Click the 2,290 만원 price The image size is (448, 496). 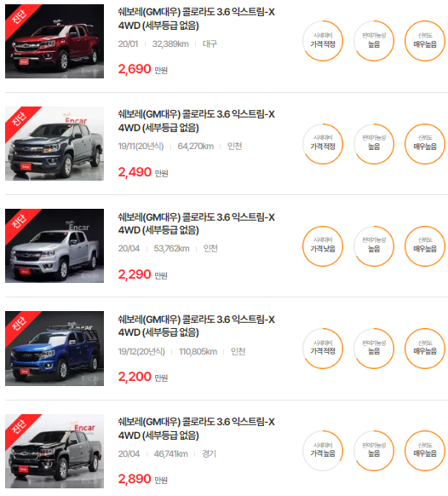tap(142, 274)
